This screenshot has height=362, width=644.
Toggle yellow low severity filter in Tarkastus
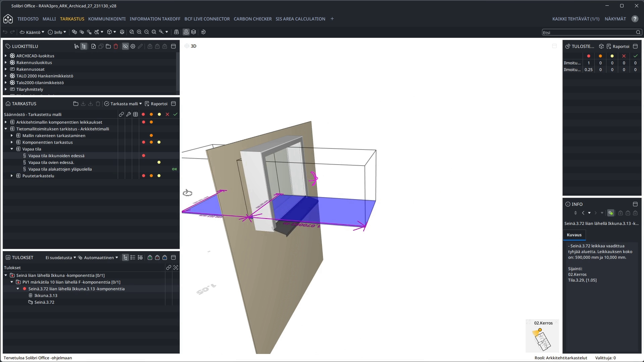(159, 114)
